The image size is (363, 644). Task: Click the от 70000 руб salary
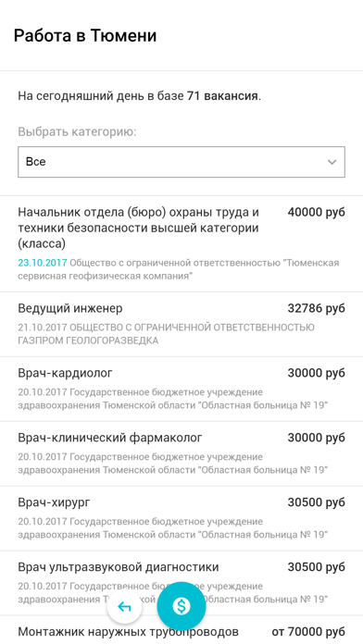pyautogui.click(x=308, y=631)
